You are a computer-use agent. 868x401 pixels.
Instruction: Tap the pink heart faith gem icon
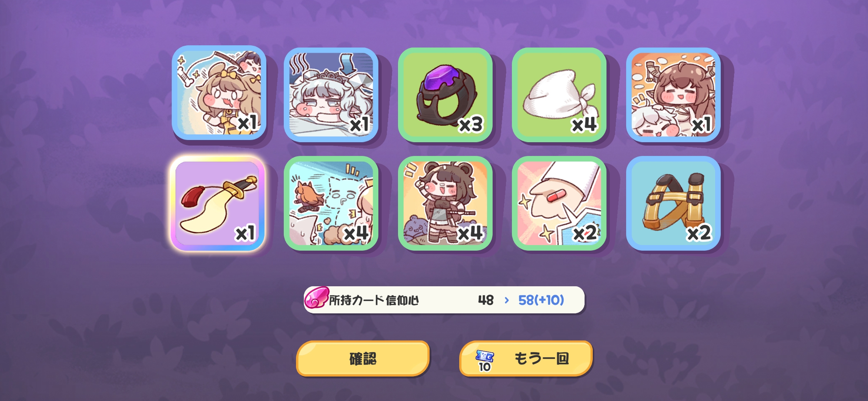[316, 297]
